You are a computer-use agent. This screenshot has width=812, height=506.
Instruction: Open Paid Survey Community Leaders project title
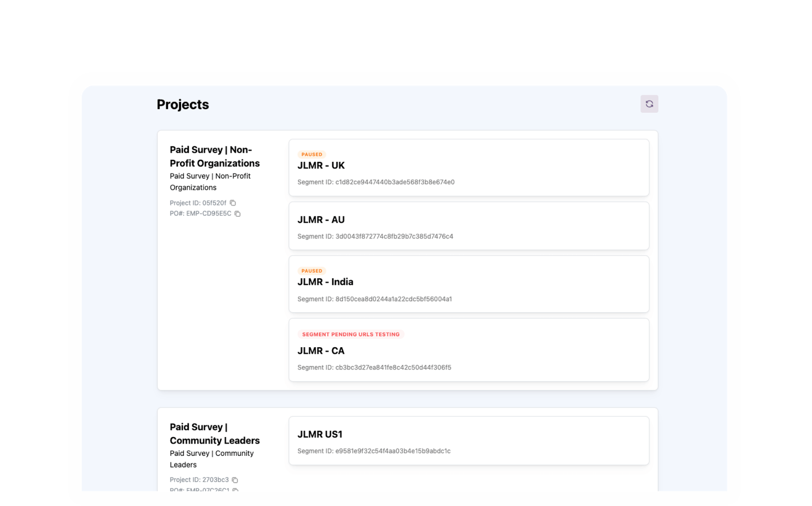[x=215, y=433]
